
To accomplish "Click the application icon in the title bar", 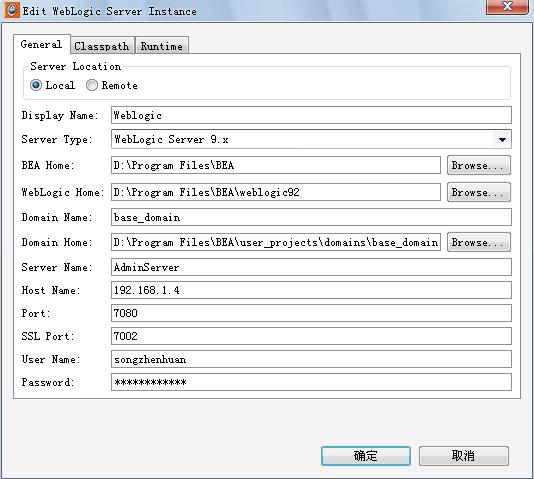I will 12,10.
